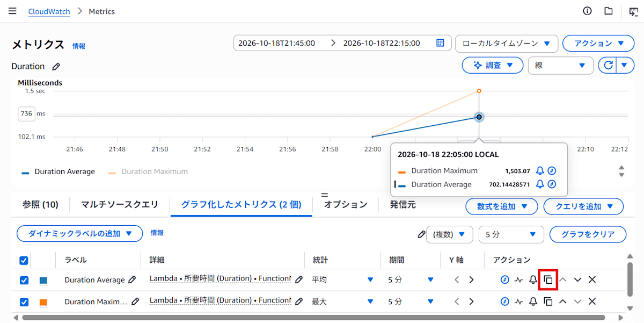Click pencil icon beside (複数) dropdown
The width and height of the screenshot is (644, 323).
(421, 234)
